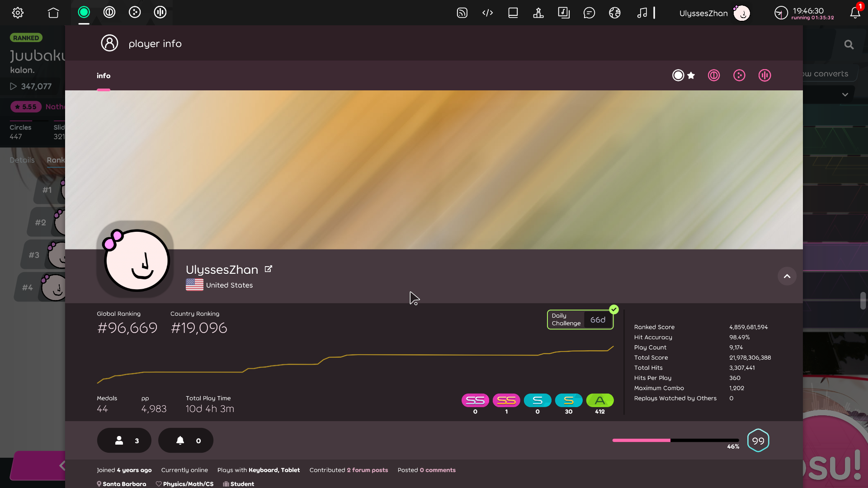The height and width of the screenshot is (488, 868).
Task: Open the chat overlay speech bubble icon
Action: [x=590, y=12]
